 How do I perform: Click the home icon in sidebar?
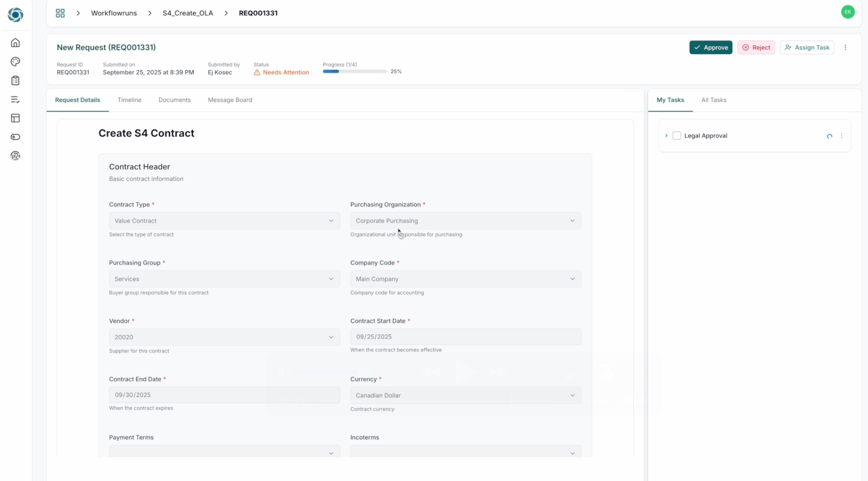coord(15,43)
